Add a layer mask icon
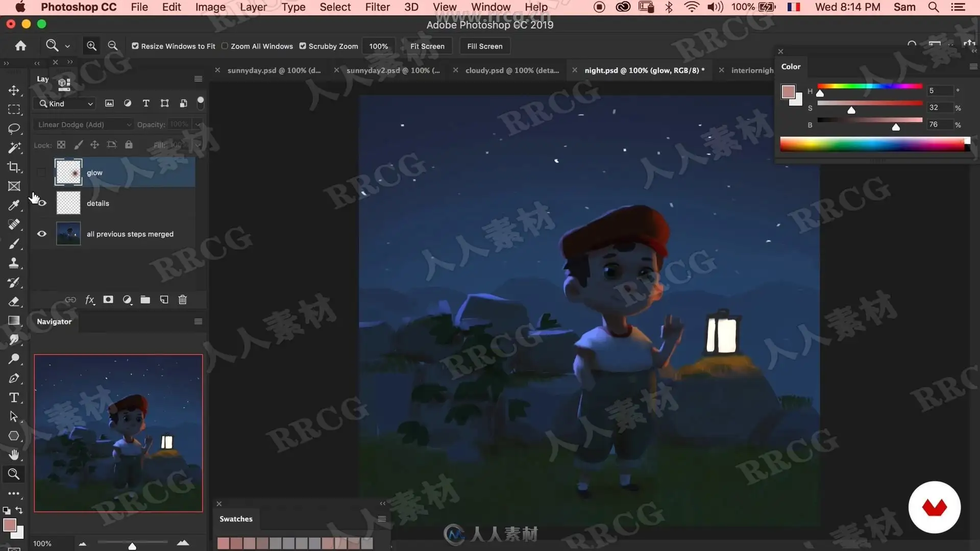 [x=108, y=299]
